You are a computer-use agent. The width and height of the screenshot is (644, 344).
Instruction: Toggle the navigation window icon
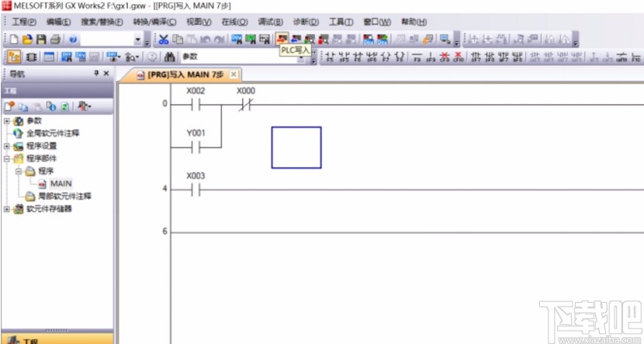coord(15,57)
